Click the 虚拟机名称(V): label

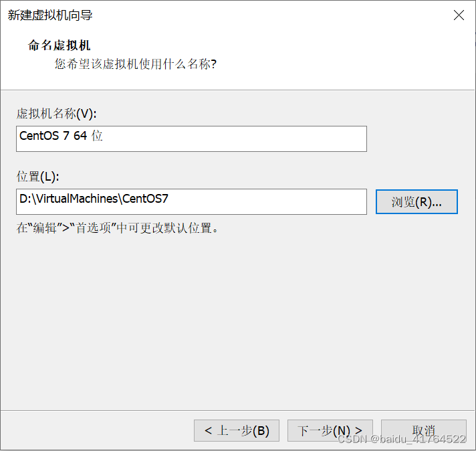click(56, 114)
